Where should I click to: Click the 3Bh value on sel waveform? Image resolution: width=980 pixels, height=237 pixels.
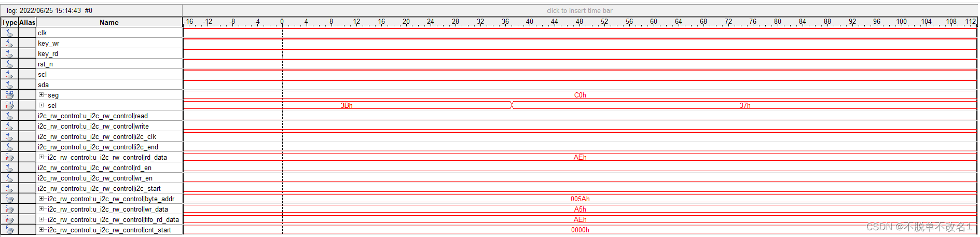tap(347, 105)
